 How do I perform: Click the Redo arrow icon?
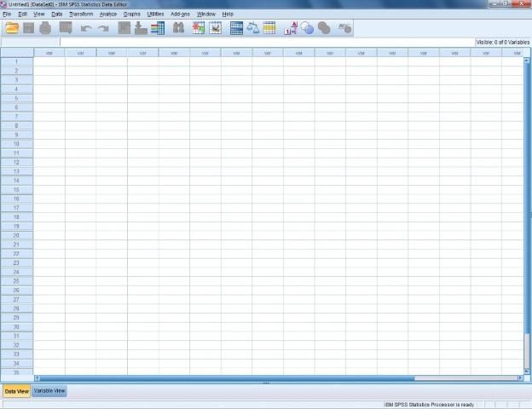pos(102,28)
